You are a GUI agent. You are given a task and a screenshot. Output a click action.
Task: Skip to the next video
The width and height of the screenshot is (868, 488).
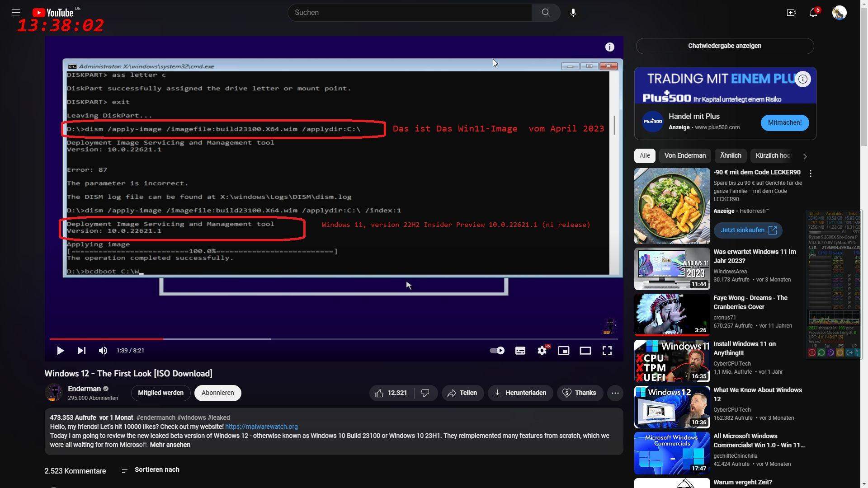(81, 350)
